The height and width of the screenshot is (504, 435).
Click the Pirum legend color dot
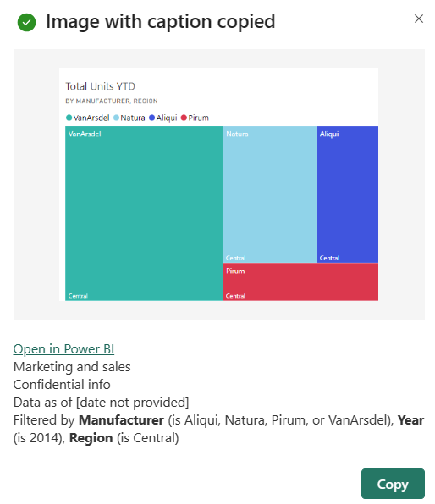(x=184, y=118)
